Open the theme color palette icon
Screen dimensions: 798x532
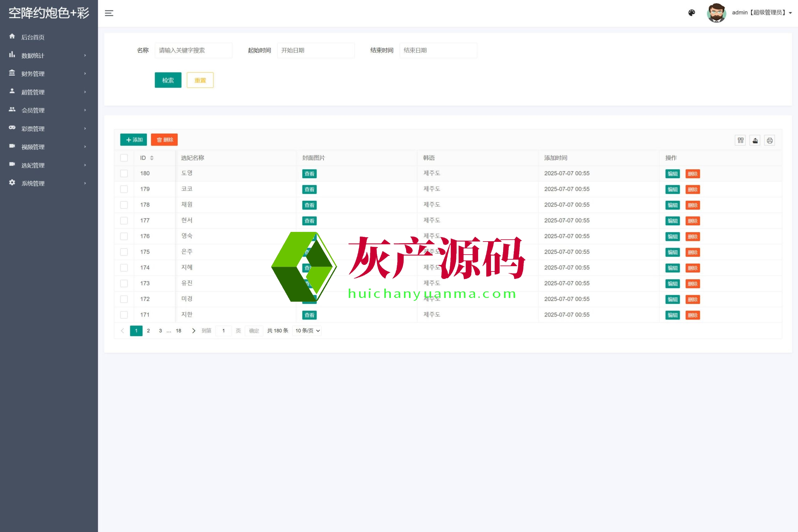click(691, 13)
